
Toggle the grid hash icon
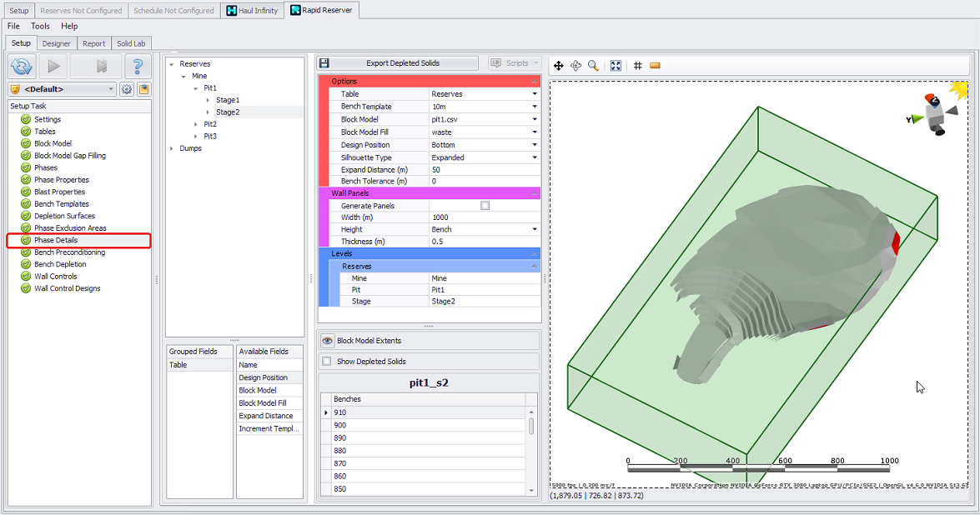point(638,65)
